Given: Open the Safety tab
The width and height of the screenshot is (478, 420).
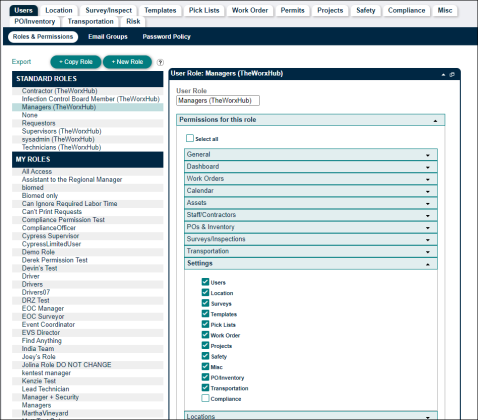Looking at the screenshot, I should [x=366, y=10].
